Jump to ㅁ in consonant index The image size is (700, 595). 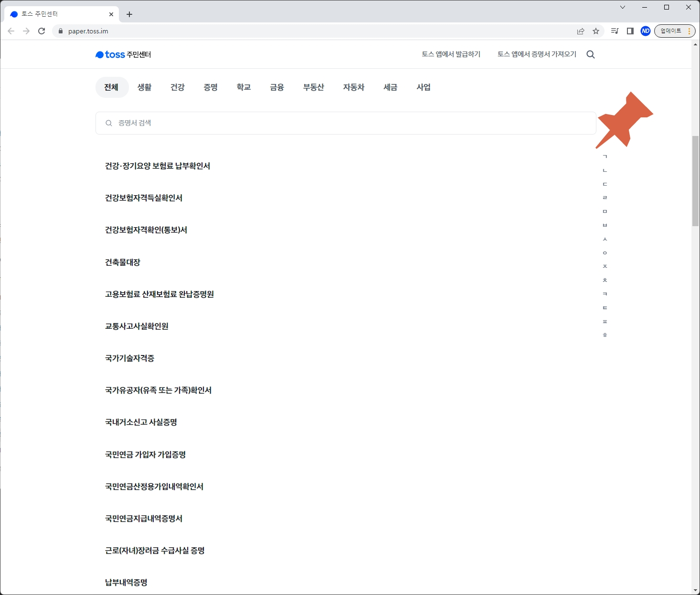(x=605, y=211)
